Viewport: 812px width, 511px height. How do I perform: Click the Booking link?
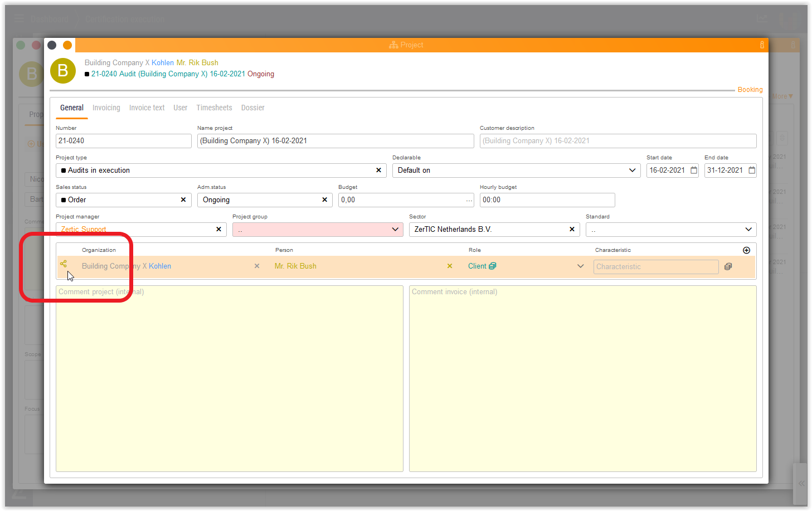pyautogui.click(x=750, y=90)
